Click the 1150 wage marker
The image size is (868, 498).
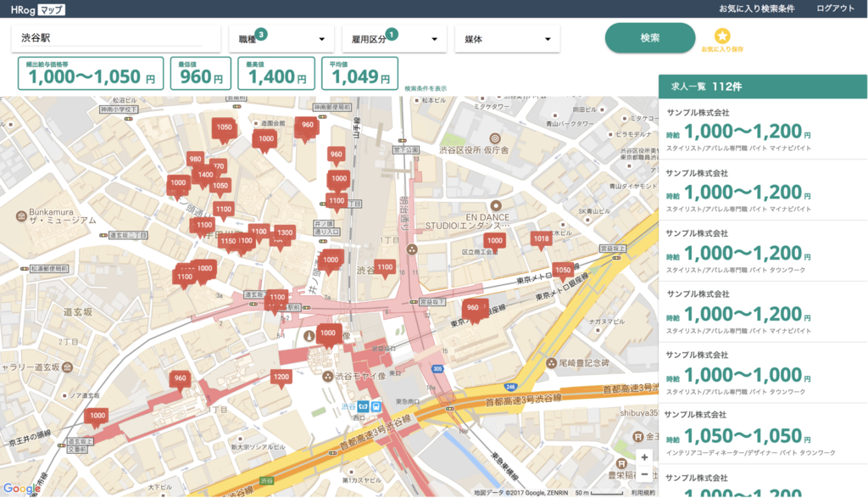227,242
